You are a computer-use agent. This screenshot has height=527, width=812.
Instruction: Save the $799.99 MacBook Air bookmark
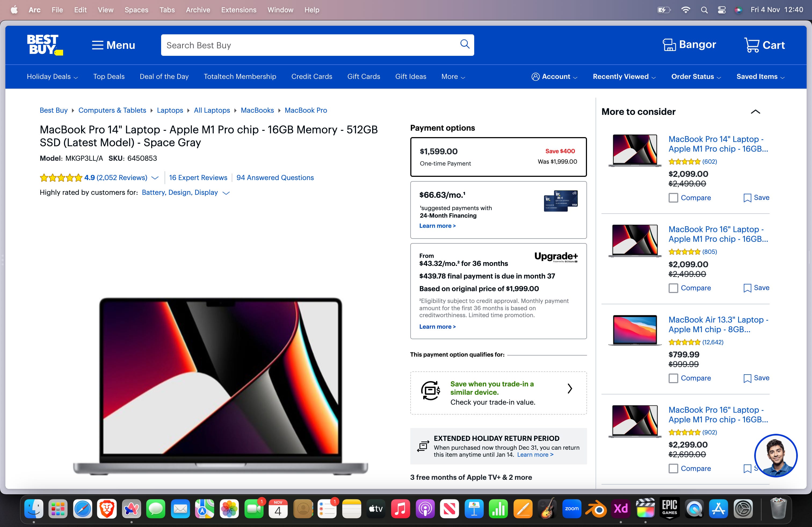(x=756, y=378)
